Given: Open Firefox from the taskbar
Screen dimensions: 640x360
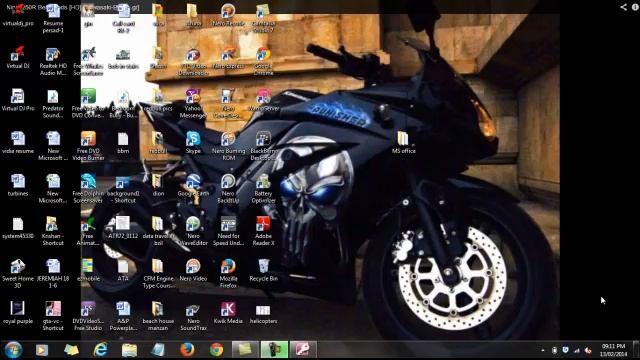Looking at the screenshot, I should (x=187, y=350).
